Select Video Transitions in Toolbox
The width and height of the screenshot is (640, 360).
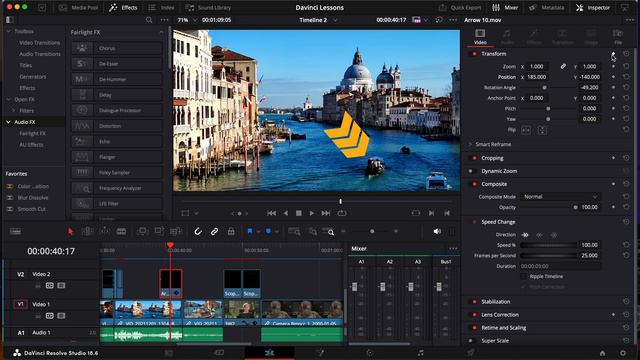point(40,42)
